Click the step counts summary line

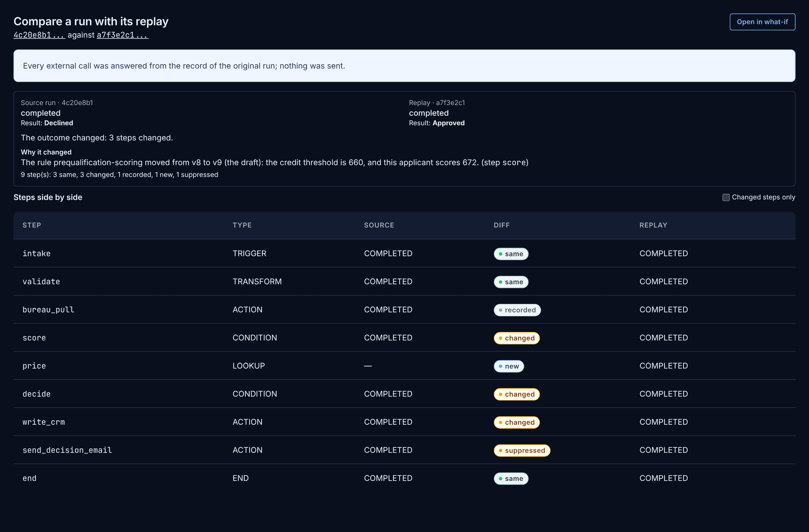[x=119, y=175]
